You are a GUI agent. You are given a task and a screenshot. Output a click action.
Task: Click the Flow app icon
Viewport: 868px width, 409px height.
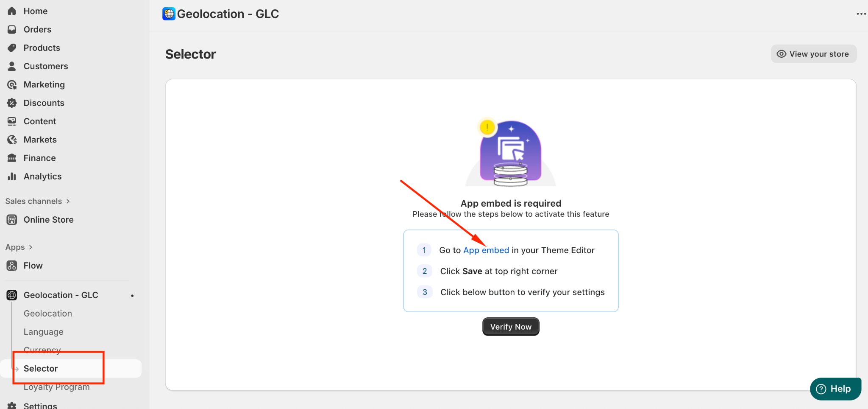12,266
